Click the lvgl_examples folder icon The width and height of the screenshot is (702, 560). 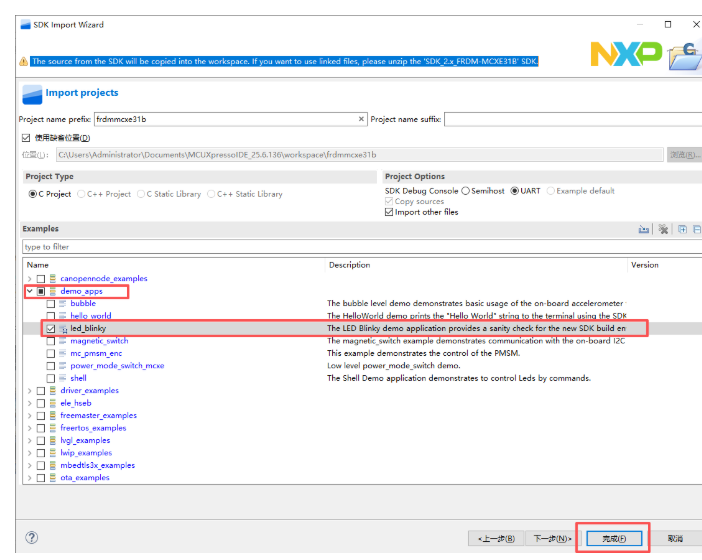point(53,440)
